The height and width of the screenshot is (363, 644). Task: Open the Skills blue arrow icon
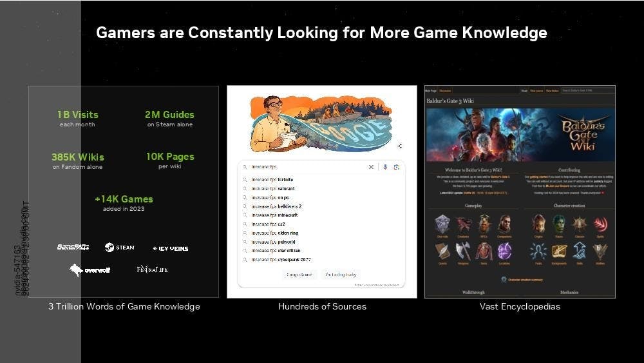(580, 251)
